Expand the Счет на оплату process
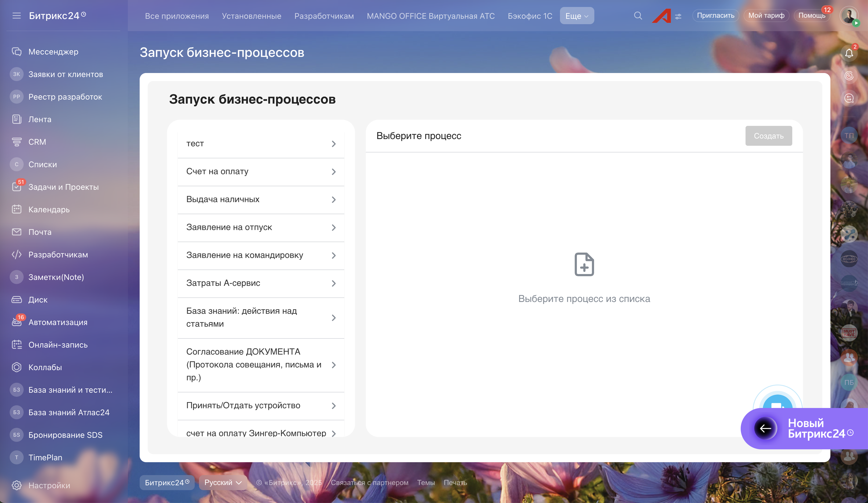The height and width of the screenshot is (503, 868). (x=261, y=172)
